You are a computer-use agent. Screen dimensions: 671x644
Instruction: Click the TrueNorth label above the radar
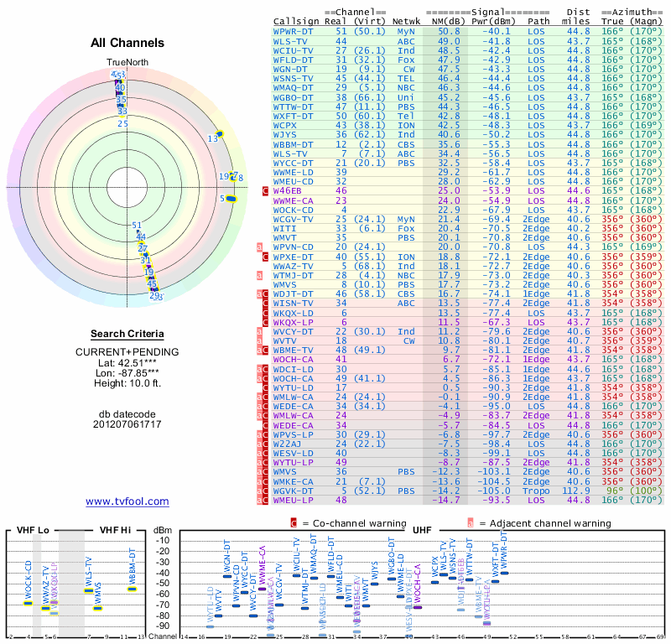click(125, 63)
